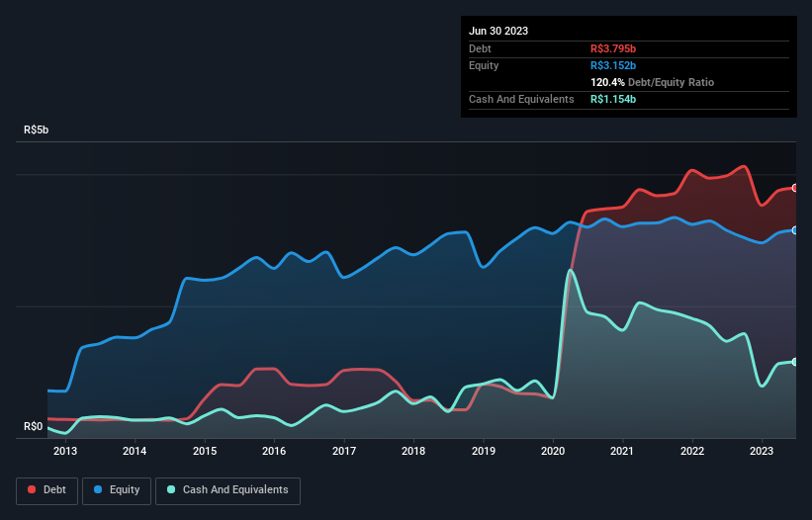812x520 pixels.
Task: Click the red Debt endpoint marker
Action: click(x=795, y=188)
